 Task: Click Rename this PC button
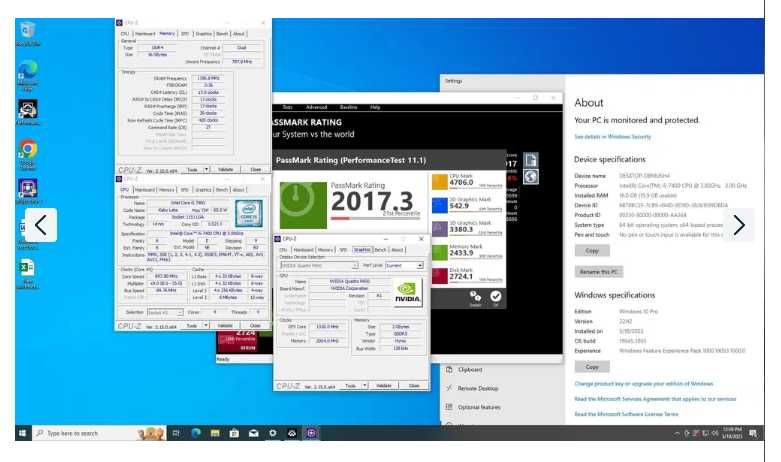[x=599, y=272]
